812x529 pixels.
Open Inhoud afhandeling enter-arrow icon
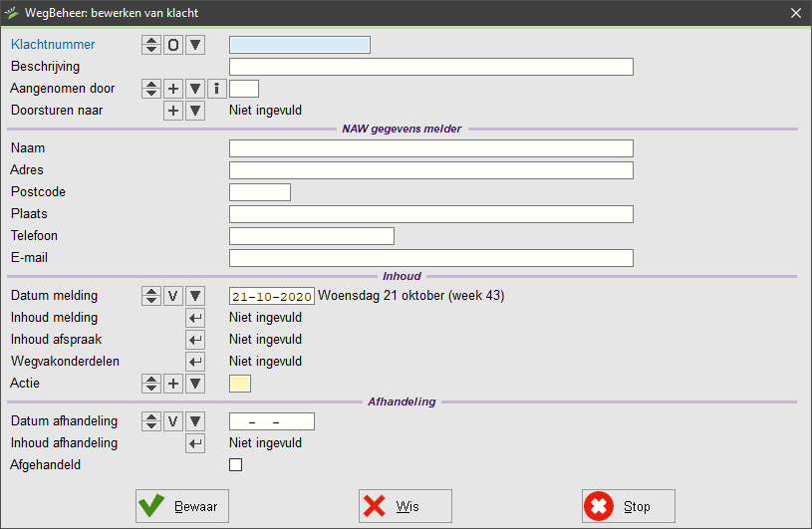pos(195,443)
